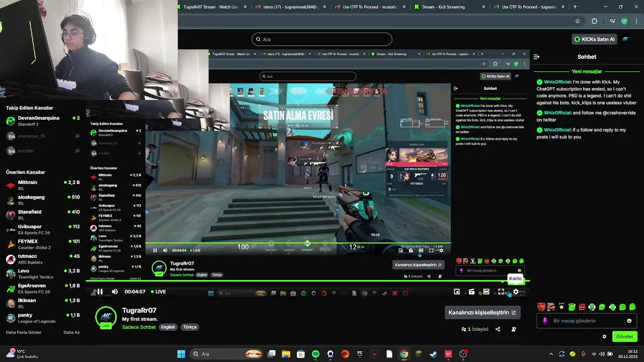This screenshot has width=644, height=362.
Task: Open Chrome from the taskbar
Action: click(x=404, y=354)
